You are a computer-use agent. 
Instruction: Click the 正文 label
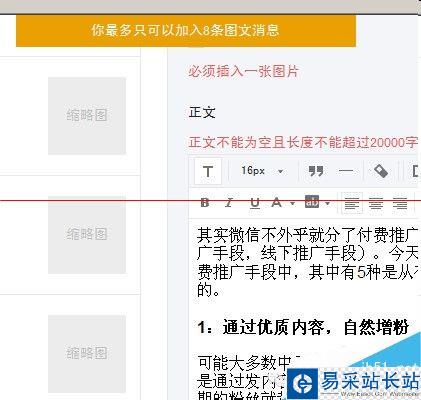(202, 112)
